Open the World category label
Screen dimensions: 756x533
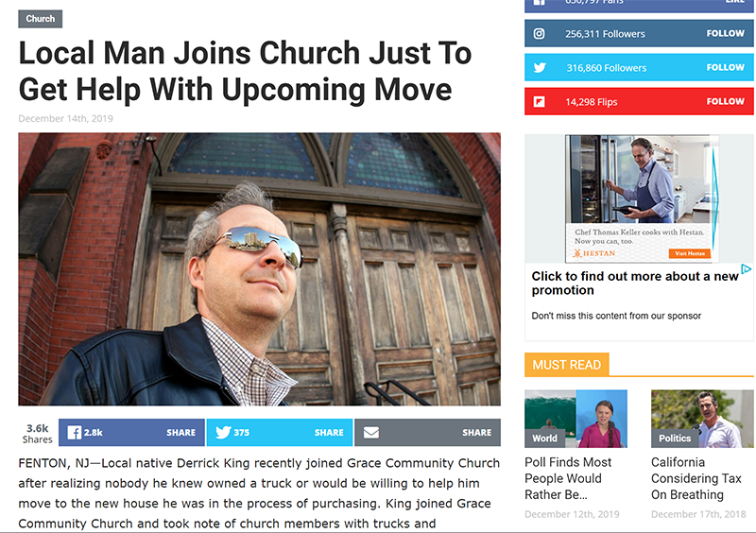click(x=544, y=438)
